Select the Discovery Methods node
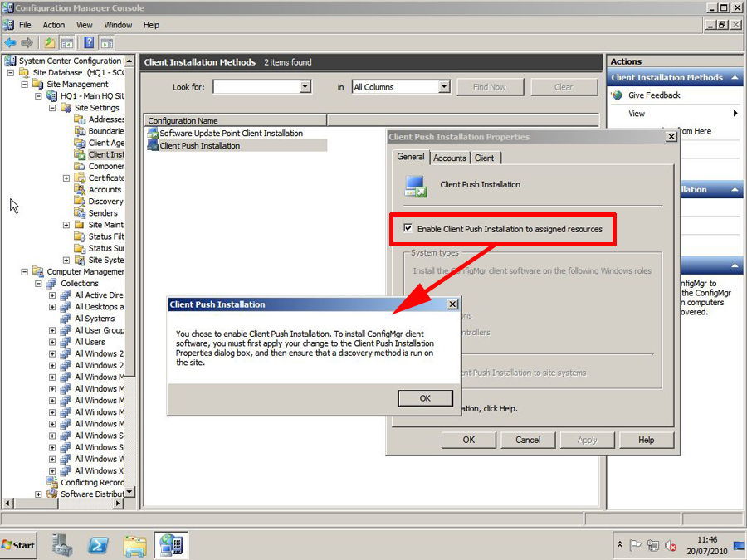Viewport: 747px width, 560px height. tap(105, 202)
